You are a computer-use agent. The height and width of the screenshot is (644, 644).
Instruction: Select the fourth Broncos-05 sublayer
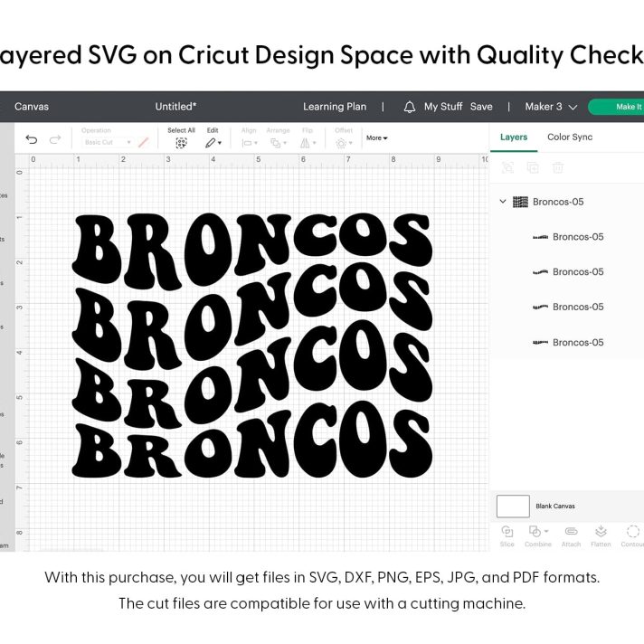[x=568, y=342]
